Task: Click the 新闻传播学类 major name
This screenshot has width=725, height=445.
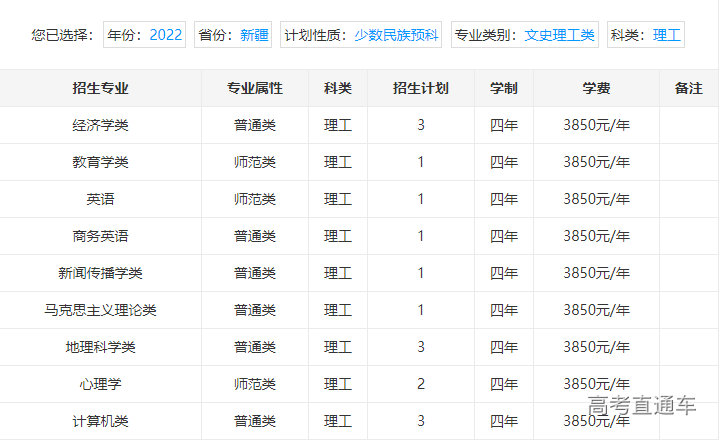Action: [100, 273]
